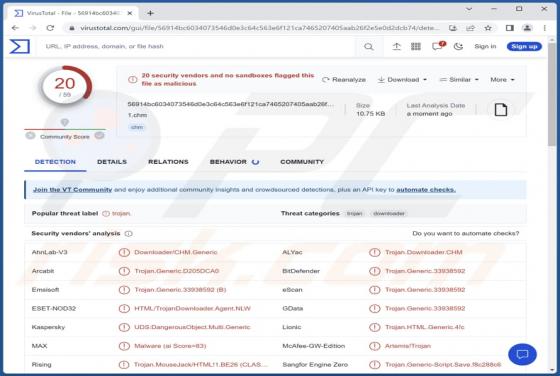Screen dimensions: 560x376
Task: Click Emsisoft detection warning icon
Action: (x=124, y=290)
